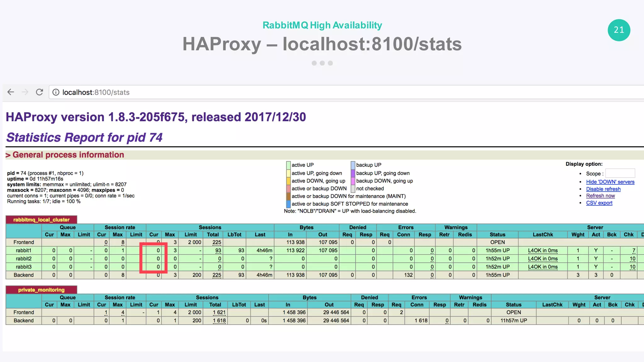Click the maxsock = 8207 line

click(x=65, y=190)
